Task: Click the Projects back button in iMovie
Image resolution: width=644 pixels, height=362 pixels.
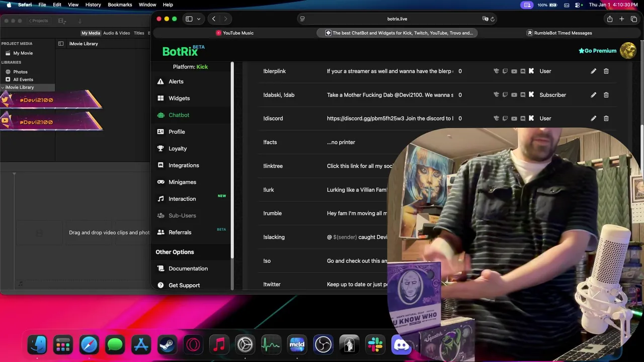Action: click(39, 21)
